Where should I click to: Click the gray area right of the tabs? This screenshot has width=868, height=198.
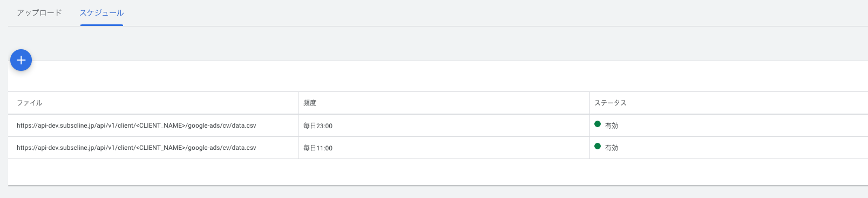[497, 12]
